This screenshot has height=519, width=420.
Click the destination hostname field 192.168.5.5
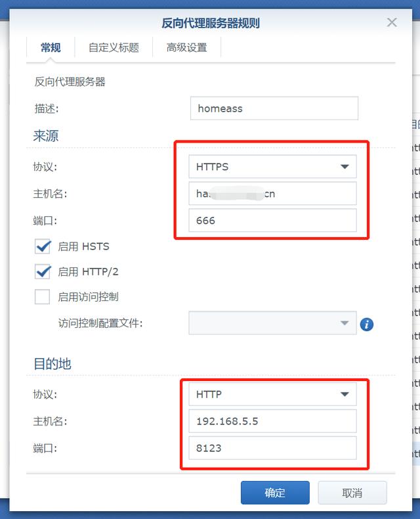tap(272, 421)
